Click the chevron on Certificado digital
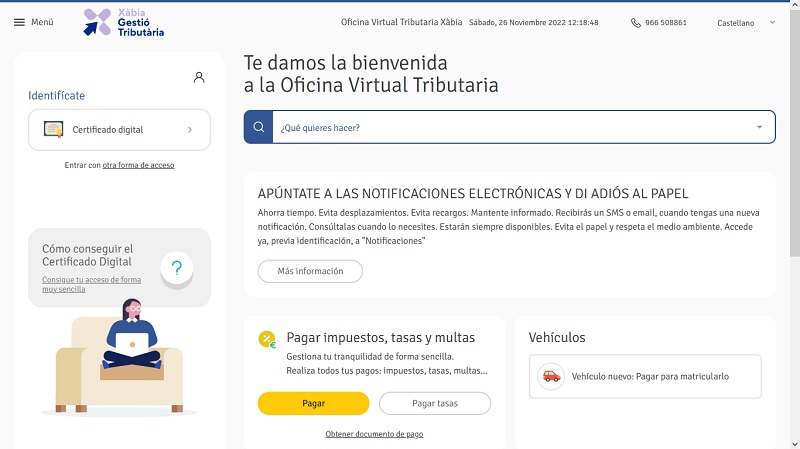This screenshot has width=800, height=449. 190,130
